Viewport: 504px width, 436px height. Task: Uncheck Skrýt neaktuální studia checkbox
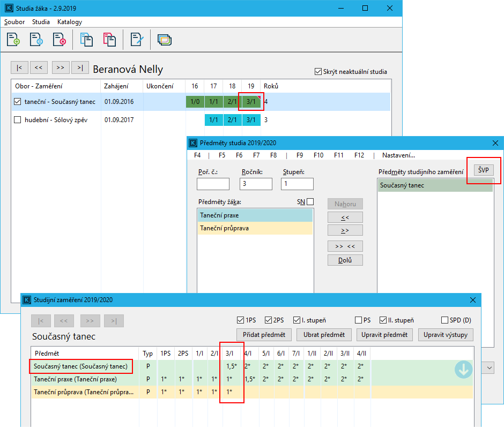318,72
